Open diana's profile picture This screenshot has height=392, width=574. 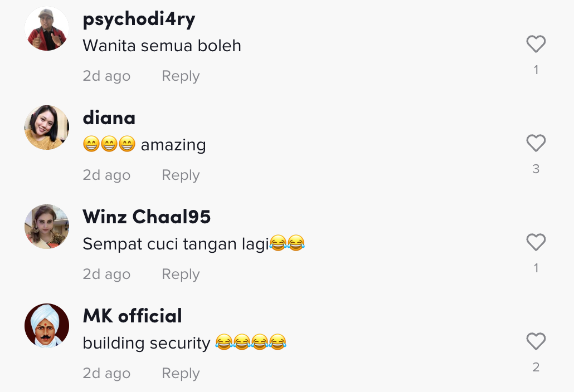pyautogui.click(x=47, y=128)
